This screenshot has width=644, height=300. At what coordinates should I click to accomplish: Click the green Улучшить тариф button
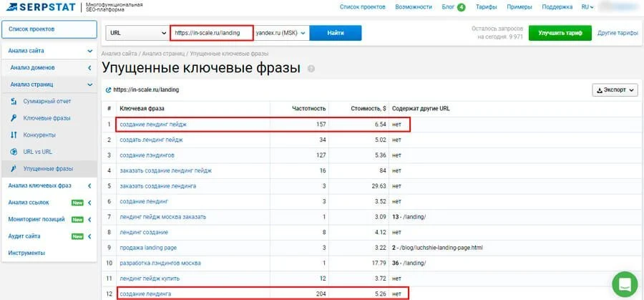click(560, 33)
